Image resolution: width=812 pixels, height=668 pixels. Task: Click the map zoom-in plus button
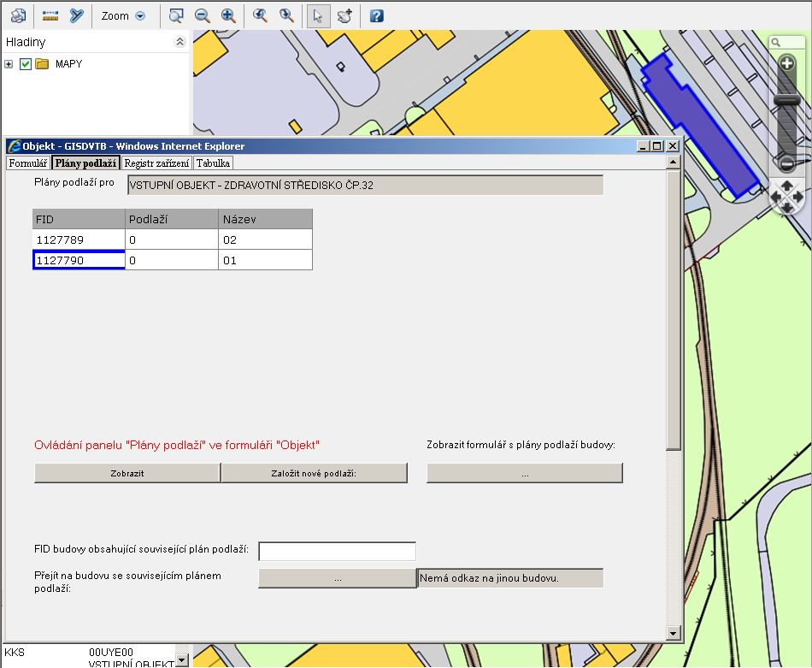tap(787, 64)
